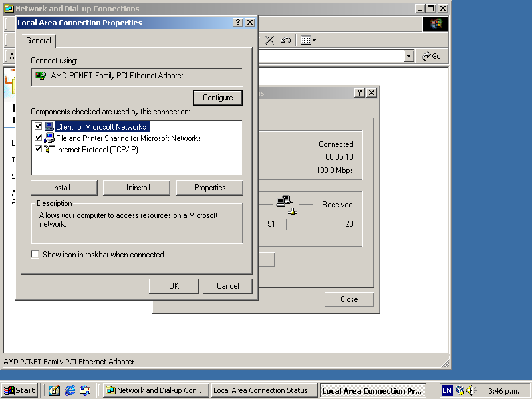Click the EN language indicator in tray
Screen dimensions: 532x399
447,390
